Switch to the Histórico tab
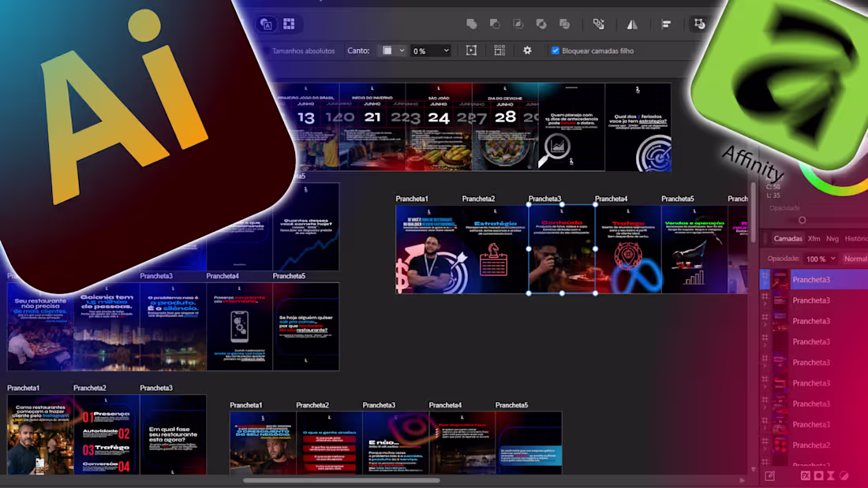This screenshot has width=868, height=488. point(856,238)
